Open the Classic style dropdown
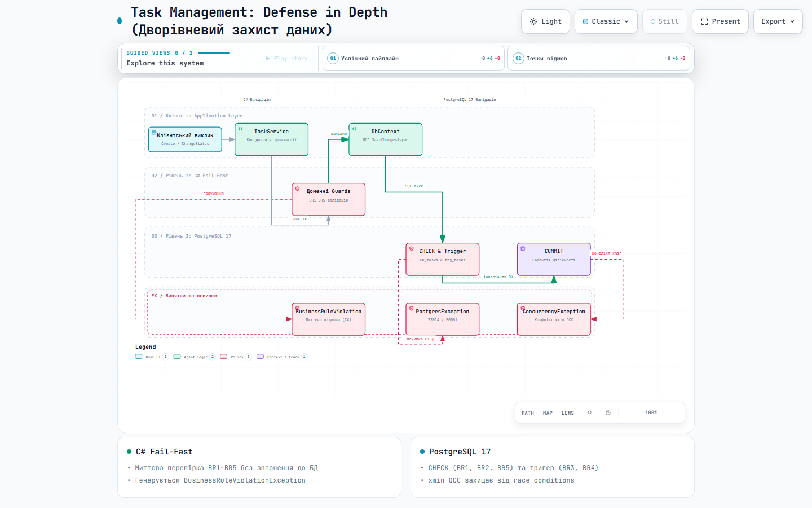Screen dimensions: 812x508 point(606,21)
